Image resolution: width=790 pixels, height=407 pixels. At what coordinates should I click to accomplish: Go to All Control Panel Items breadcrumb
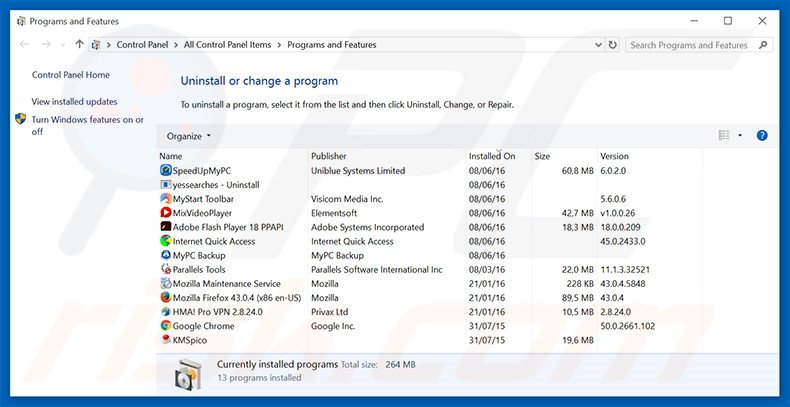227,45
